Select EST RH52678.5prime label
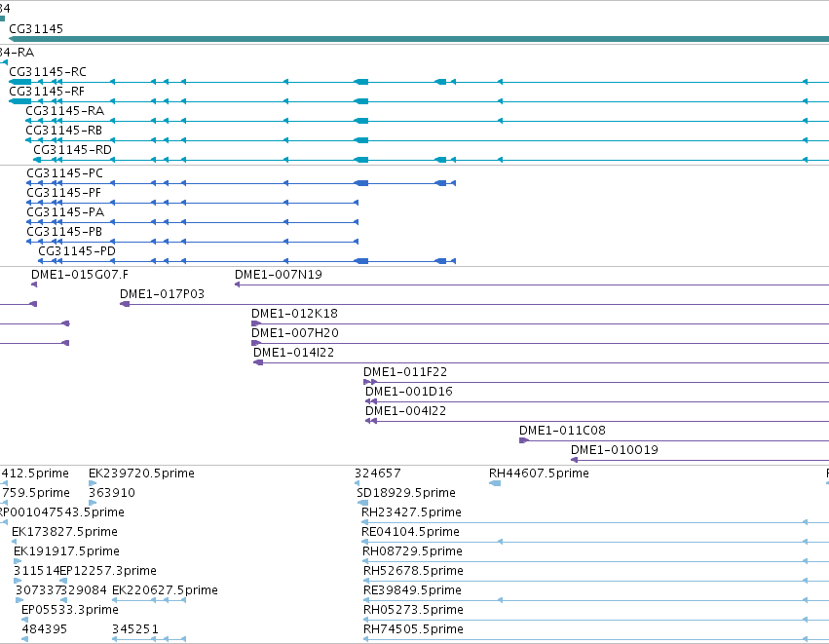Screen dimensions: 829x644 click(x=413, y=571)
